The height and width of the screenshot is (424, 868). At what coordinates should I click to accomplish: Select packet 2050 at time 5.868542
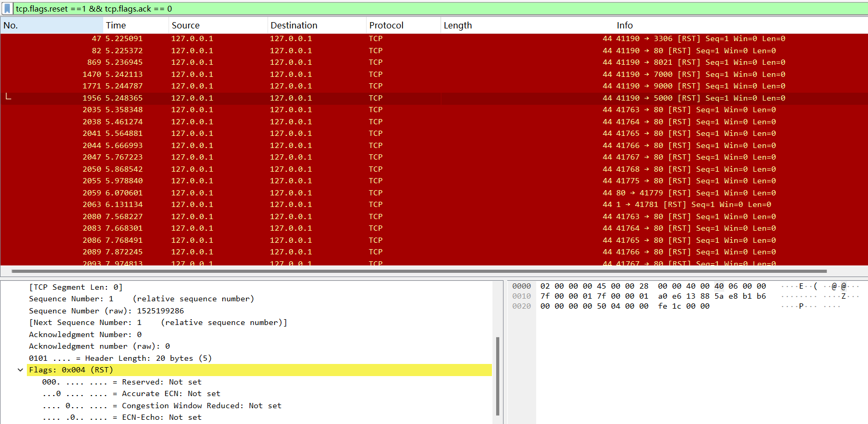click(x=434, y=169)
